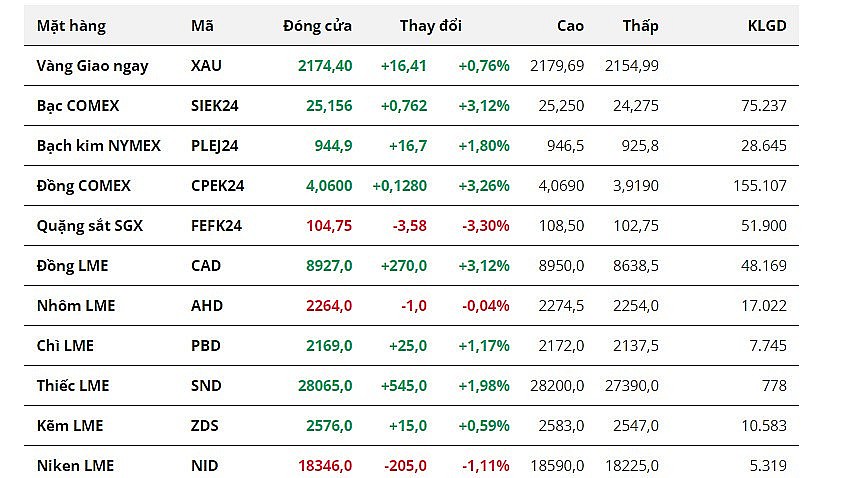Screen dimensions: 845x478
Task: Click the "Cao" column header
Action: tap(570, 26)
